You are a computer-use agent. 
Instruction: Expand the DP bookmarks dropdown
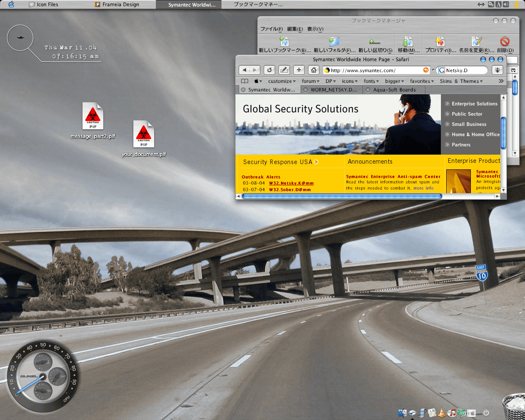click(x=331, y=81)
